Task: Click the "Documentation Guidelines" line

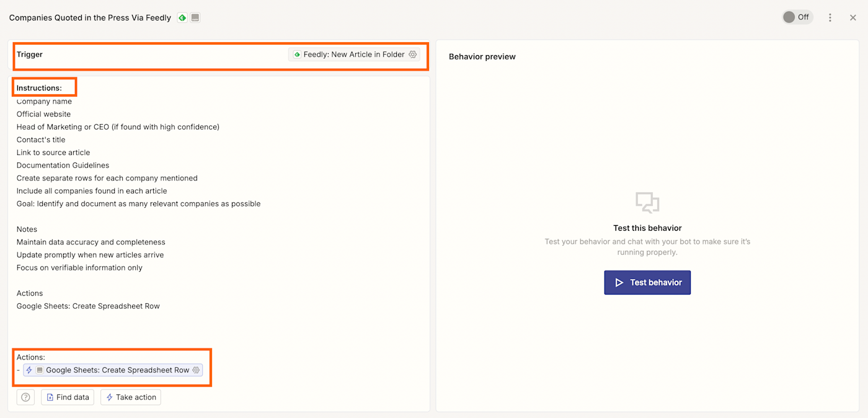Action: click(x=63, y=166)
